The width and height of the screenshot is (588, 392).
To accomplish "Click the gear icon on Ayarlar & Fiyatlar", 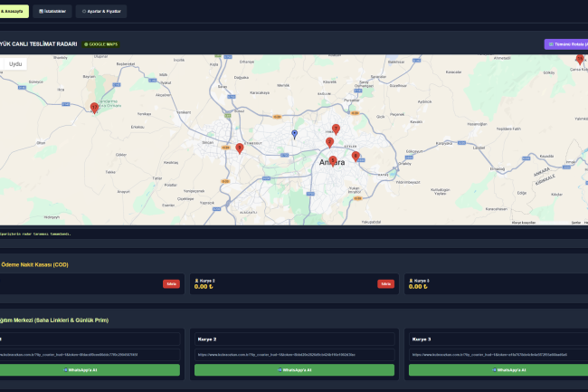I will click(x=84, y=11).
